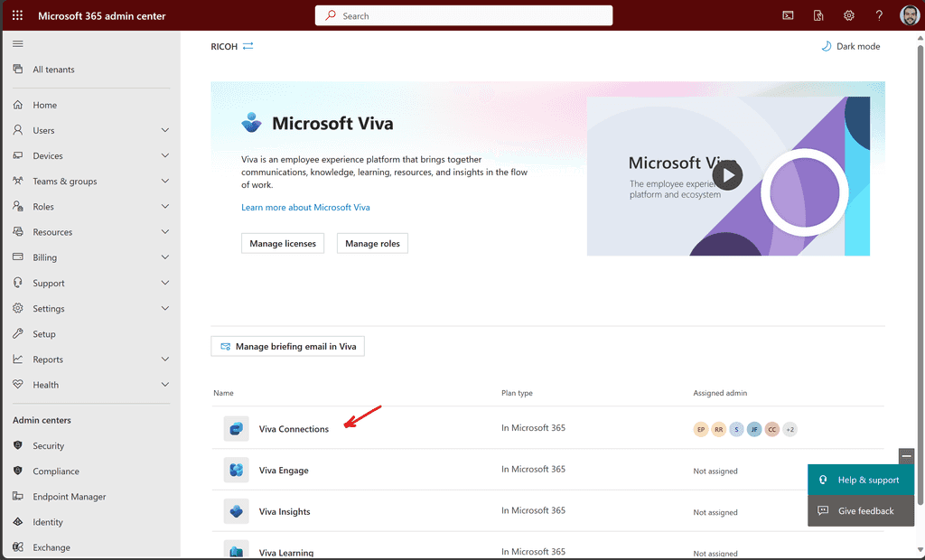Click the RR admin avatar
Screen dimensions: 925x560
click(718, 429)
